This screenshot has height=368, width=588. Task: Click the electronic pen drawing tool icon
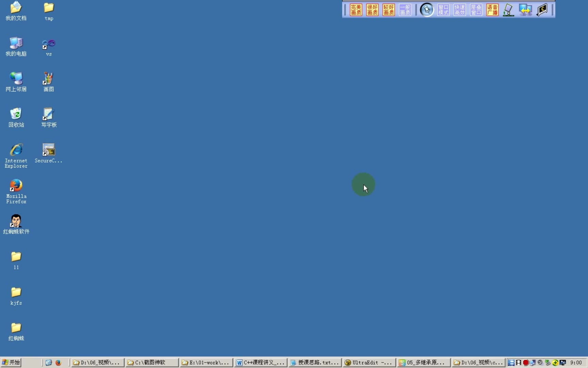pos(508,10)
